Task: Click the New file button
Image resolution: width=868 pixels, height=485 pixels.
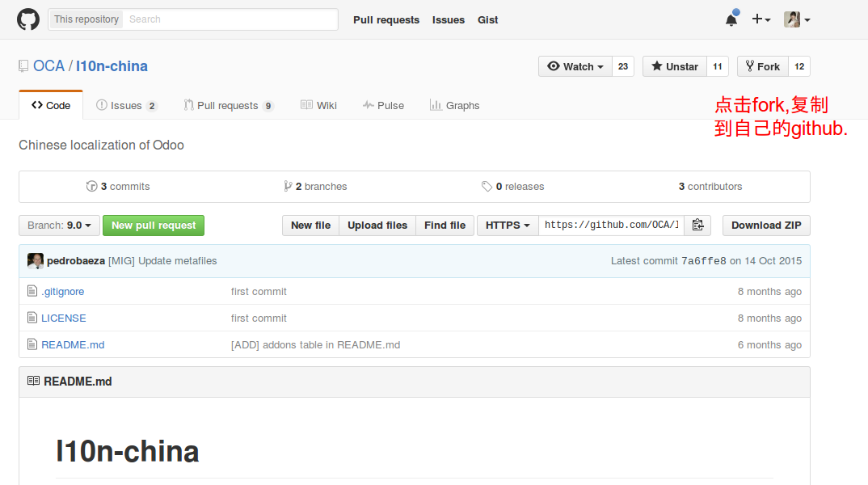Action: 310,226
